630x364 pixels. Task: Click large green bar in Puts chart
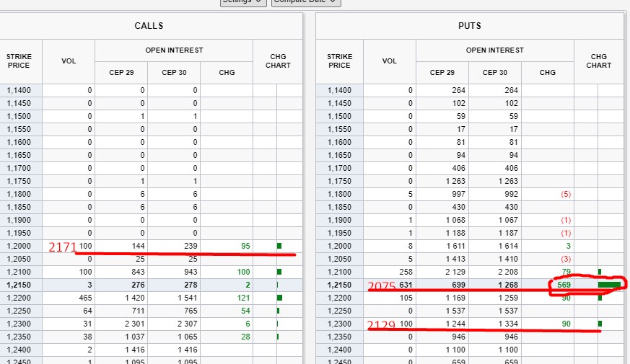pos(609,285)
